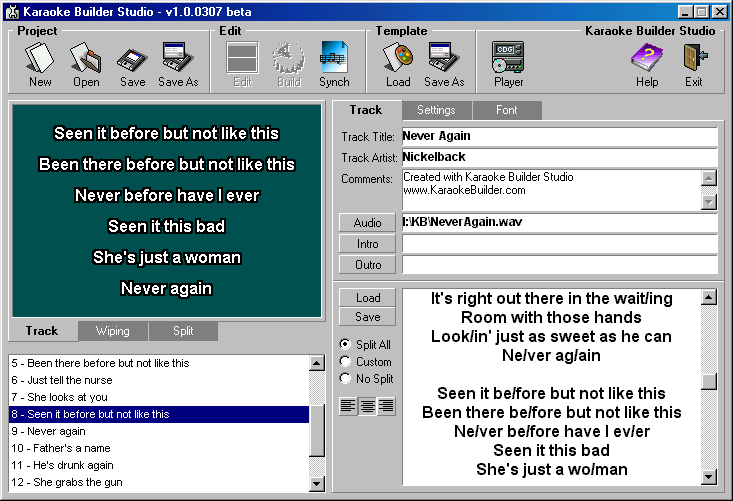Select line 9 - Never again
The image size is (733, 501).
pyautogui.click(x=159, y=431)
